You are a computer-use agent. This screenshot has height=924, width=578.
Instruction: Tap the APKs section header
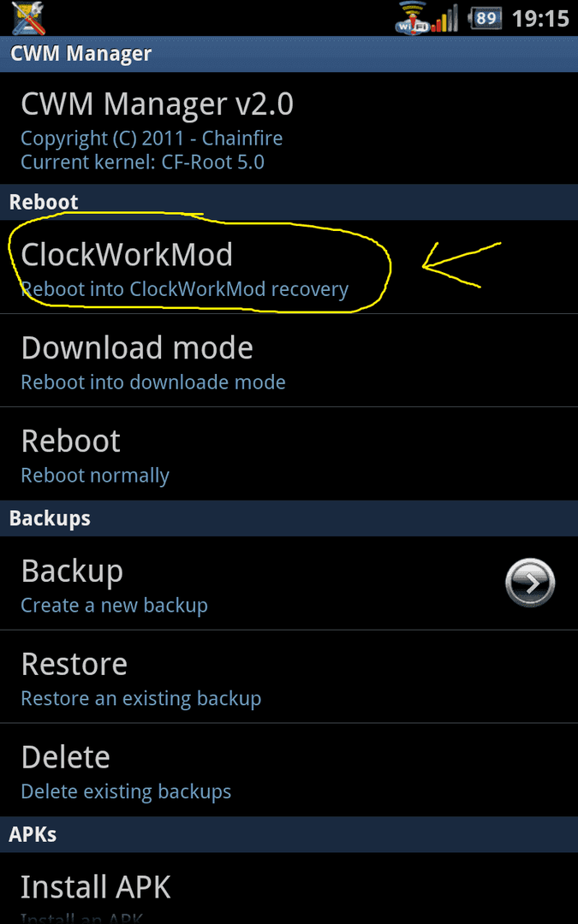tap(289, 834)
